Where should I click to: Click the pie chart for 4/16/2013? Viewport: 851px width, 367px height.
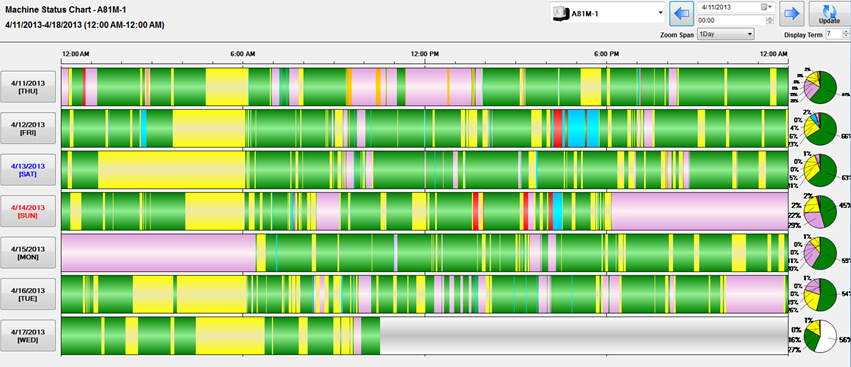tap(820, 294)
